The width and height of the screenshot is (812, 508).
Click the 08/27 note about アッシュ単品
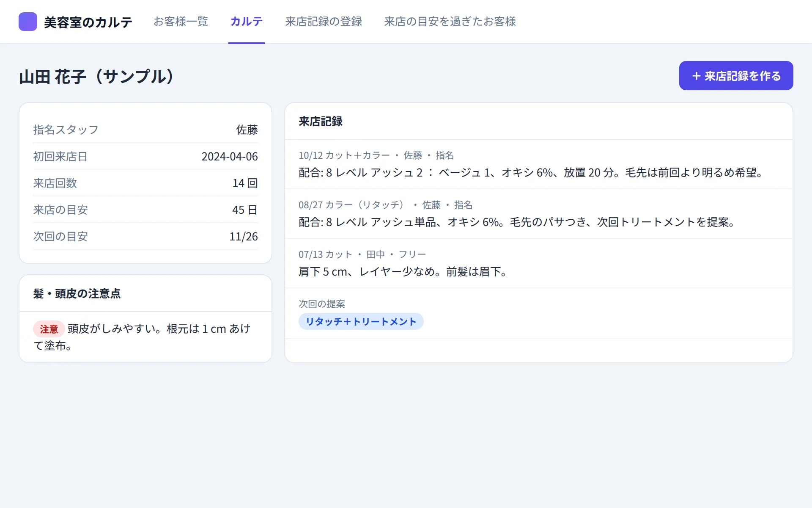click(517, 222)
